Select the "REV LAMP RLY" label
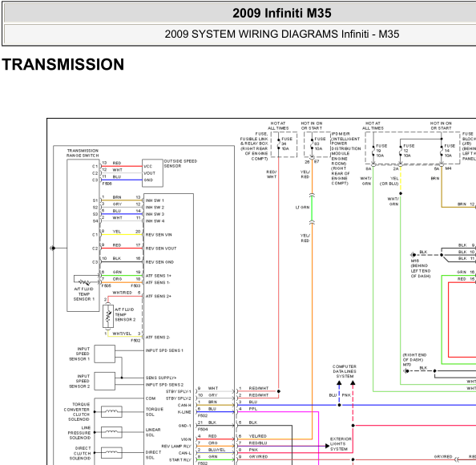This screenshot has height=465, width=476. pyautogui.click(x=176, y=447)
